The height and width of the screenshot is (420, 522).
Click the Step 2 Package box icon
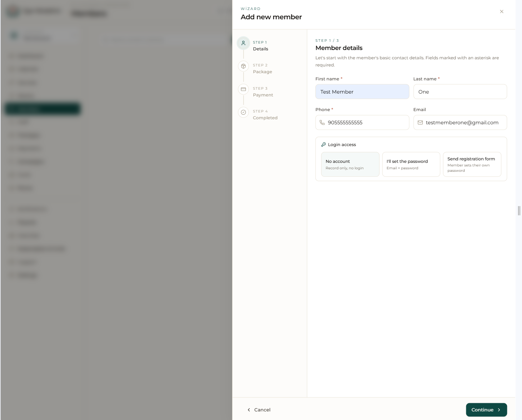pos(243,66)
